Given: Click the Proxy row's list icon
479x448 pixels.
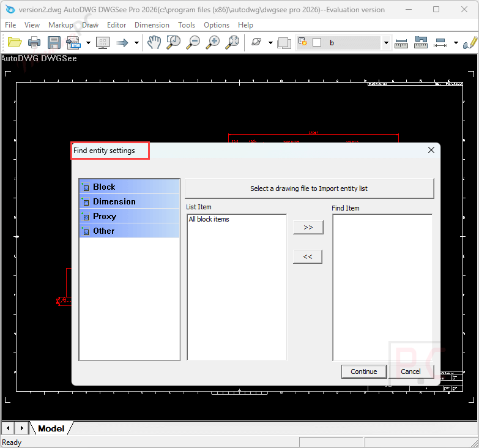Looking at the screenshot, I should [x=86, y=217].
